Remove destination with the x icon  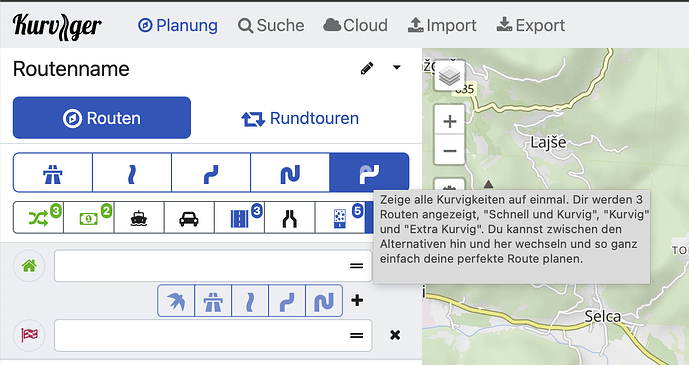[x=395, y=335]
